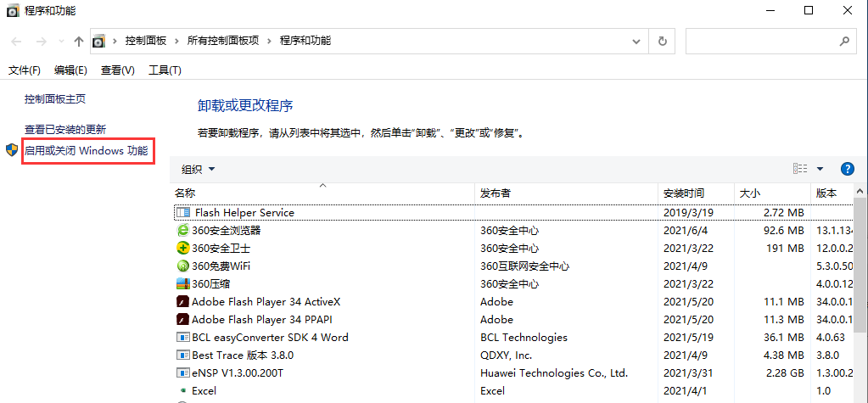Image resolution: width=868 pixels, height=403 pixels.
Task: Go up one level with Up arrow
Action: (x=79, y=41)
